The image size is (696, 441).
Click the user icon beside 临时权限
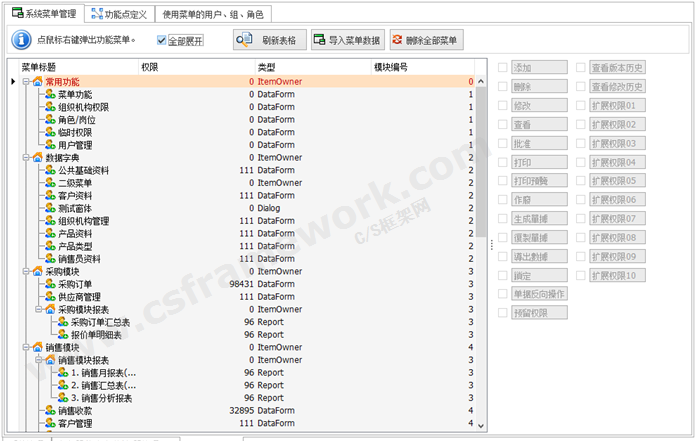tap(50, 132)
